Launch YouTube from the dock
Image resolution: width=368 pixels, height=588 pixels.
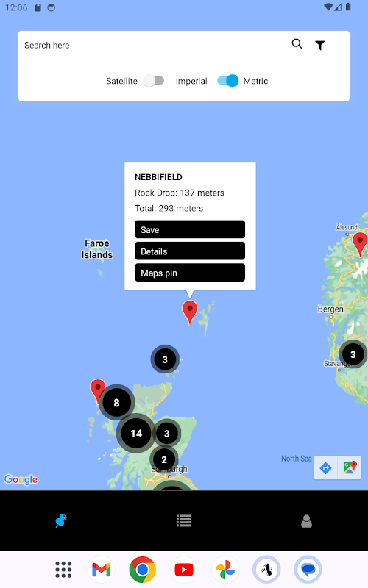click(184, 570)
